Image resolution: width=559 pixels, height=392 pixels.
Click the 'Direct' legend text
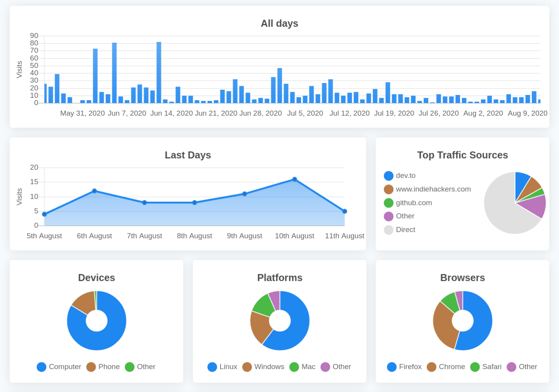[406, 230]
